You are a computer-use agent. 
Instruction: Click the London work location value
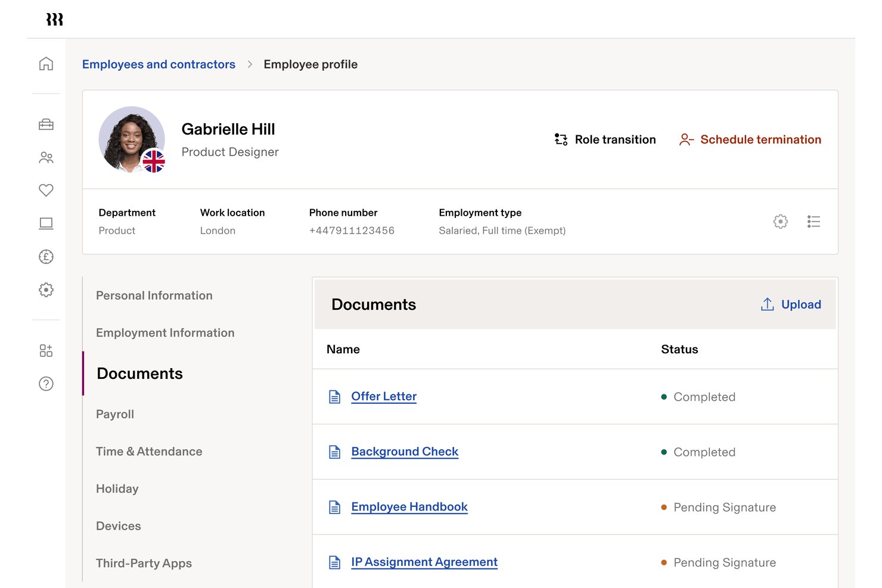(x=218, y=231)
